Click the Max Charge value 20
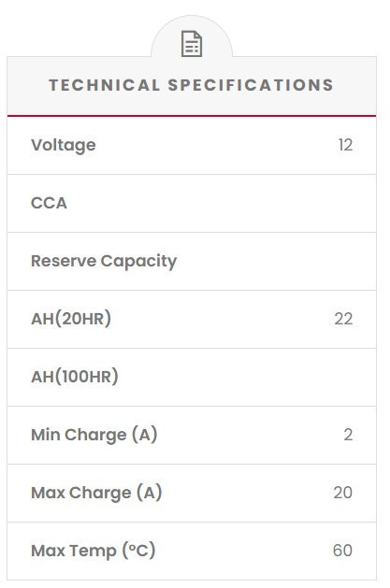390x588 pixels. [343, 493]
